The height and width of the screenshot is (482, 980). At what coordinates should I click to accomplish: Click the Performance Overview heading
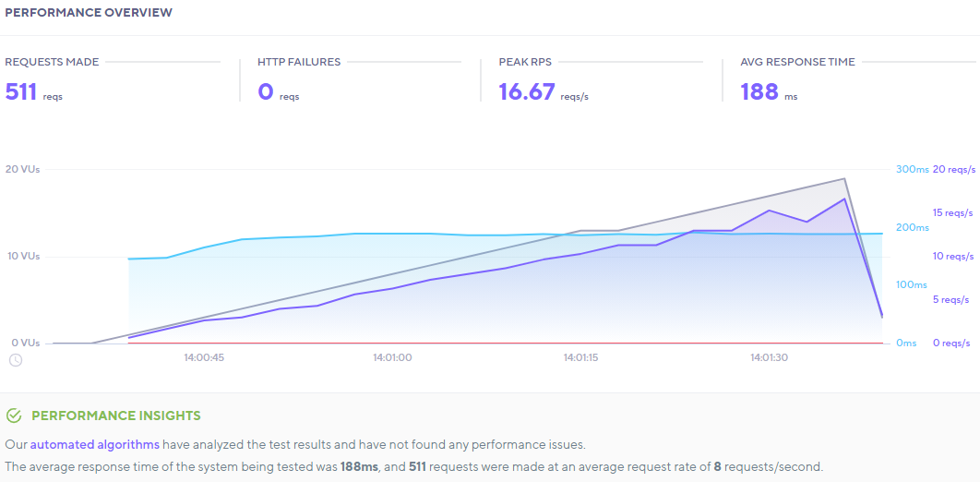point(88,13)
